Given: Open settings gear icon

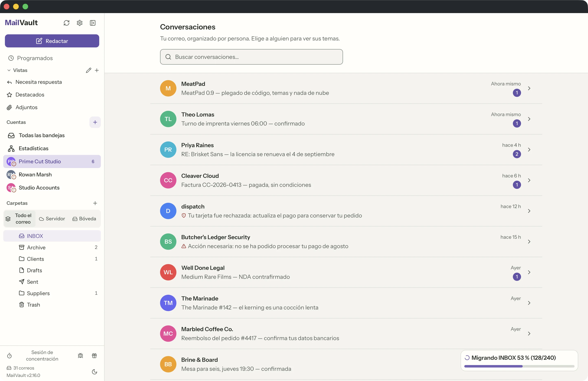Looking at the screenshot, I should pyautogui.click(x=80, y=23).
